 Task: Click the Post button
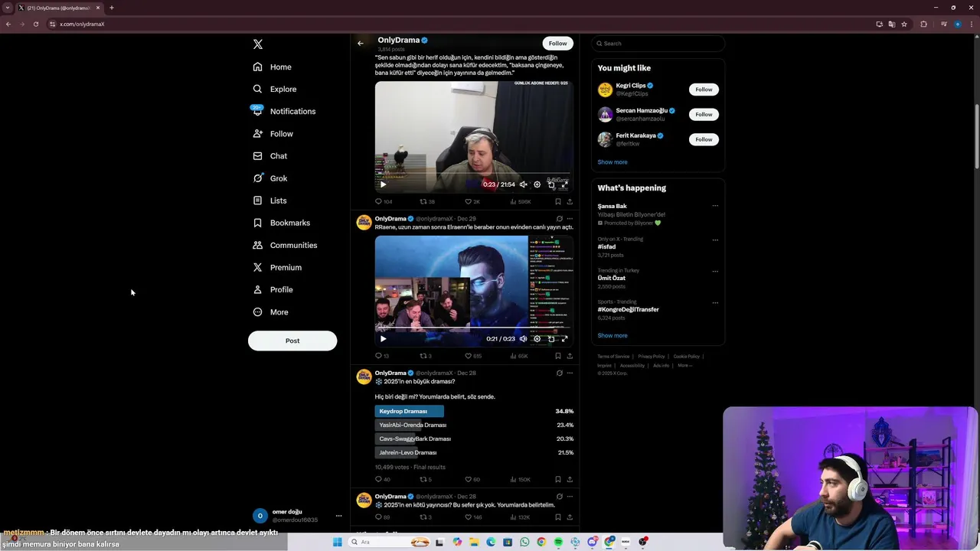click(x=292, y=341)
